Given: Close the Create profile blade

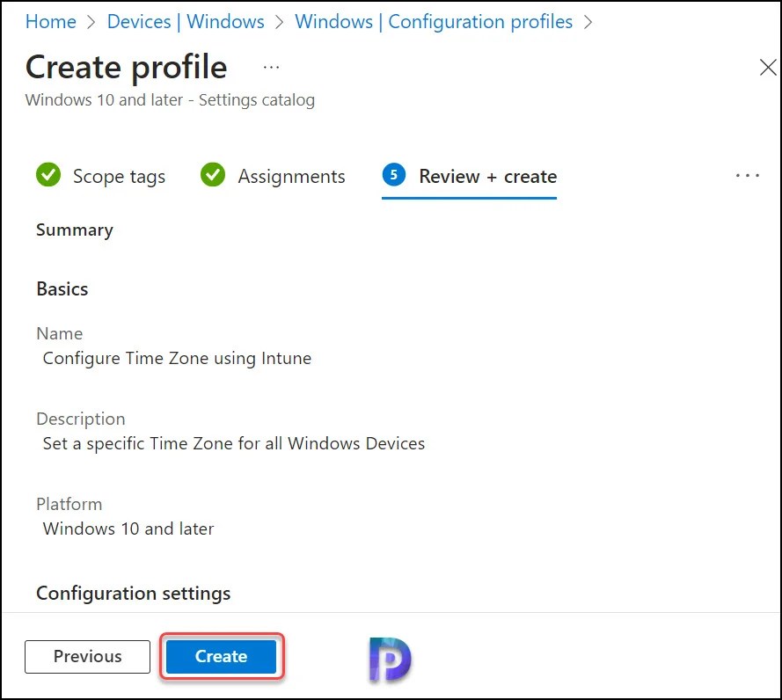Looking at the screenshot, I should (x=767, y=67).
